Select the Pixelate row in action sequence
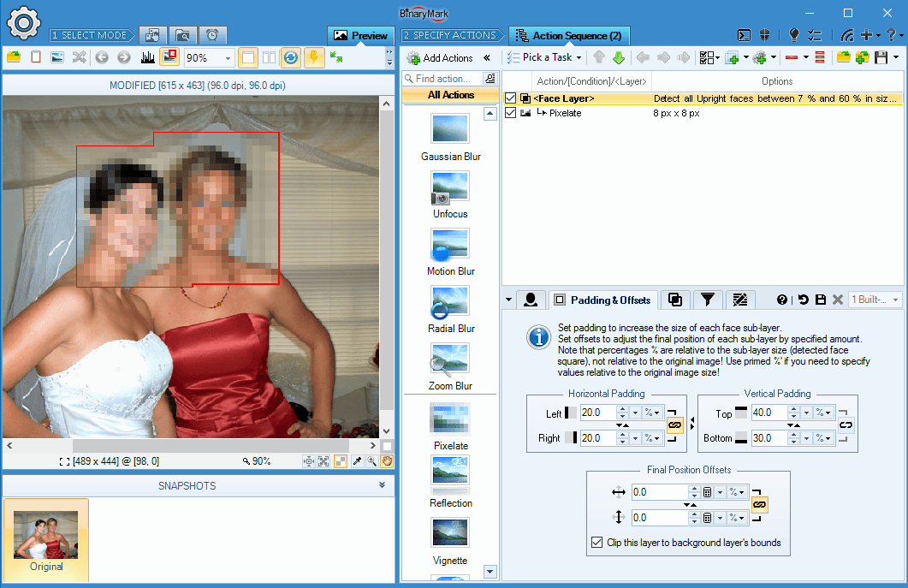This screenshot has height=588, width=908. (x=703, y=113)
